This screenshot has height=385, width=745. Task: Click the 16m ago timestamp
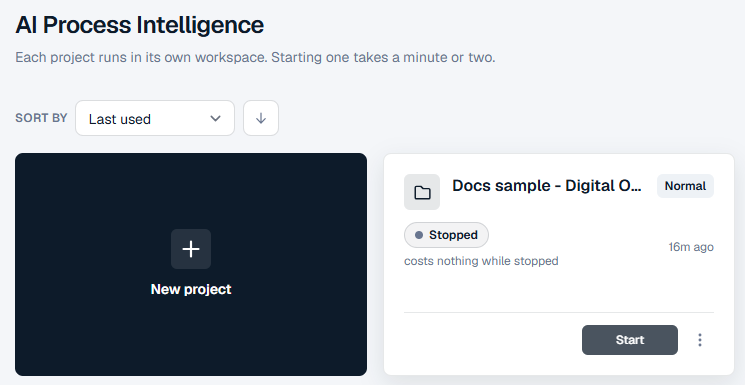[x=691, y=247]
